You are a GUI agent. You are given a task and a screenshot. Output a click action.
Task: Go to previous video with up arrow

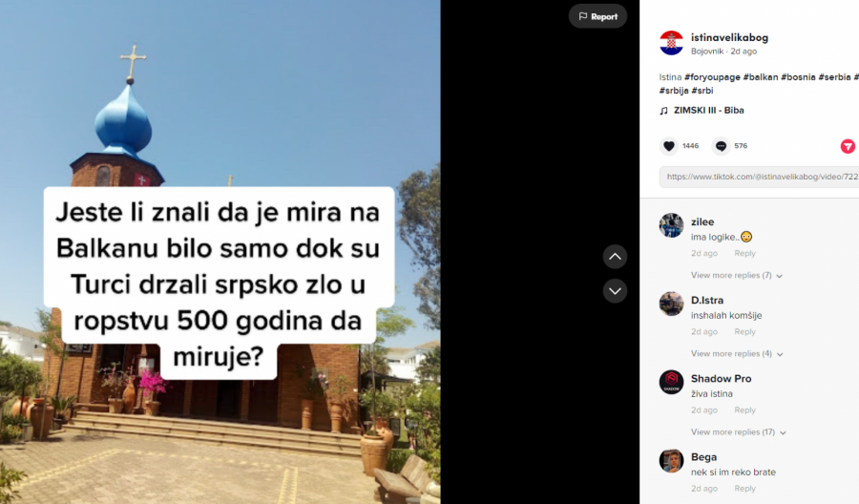click(615, 257)
